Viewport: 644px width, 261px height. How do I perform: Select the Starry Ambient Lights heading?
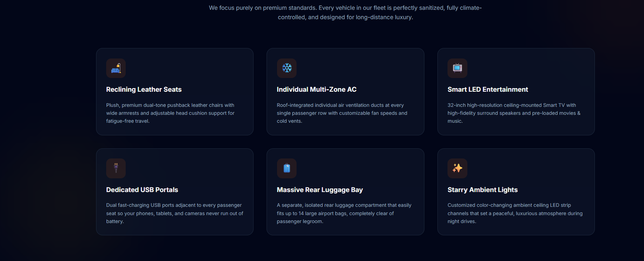pyautogui.click(x=483, y=190)
